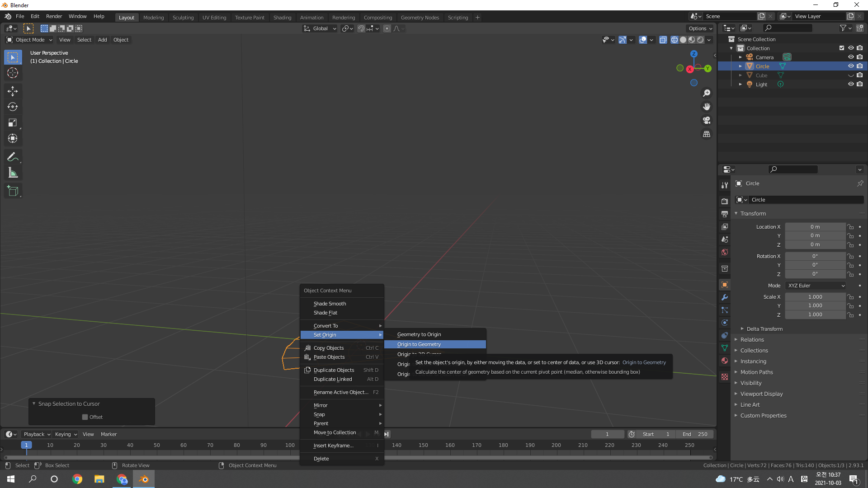Click Delete in the context menu
Viewport: 868px width, 488px height.
pyautogui.click(x=321, y=459)
